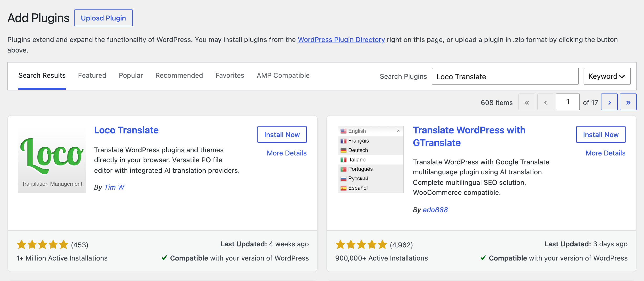This screenshot has height=281, width=644.
Task: Install the Loco Translate plugin
Action: [x=282, y=134]
